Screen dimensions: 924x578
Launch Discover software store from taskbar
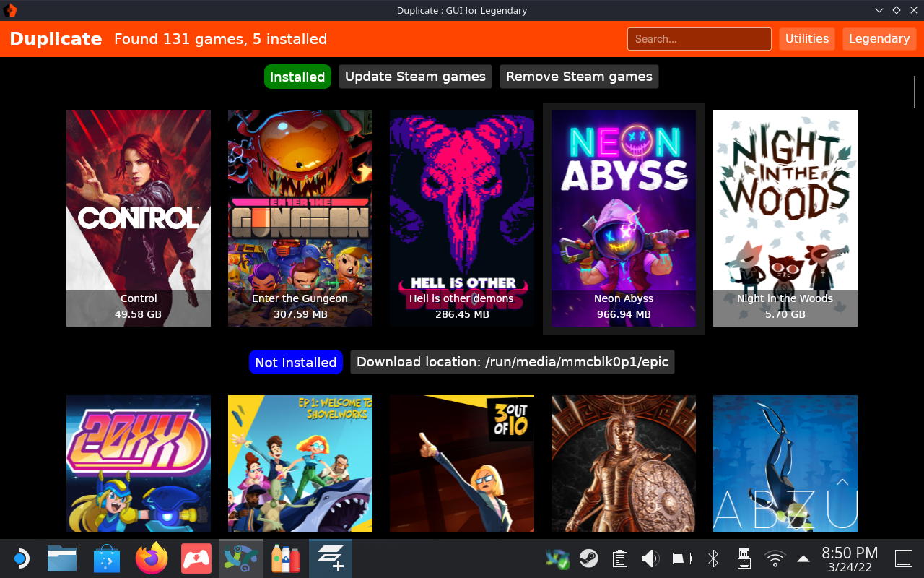coord(107,558)
